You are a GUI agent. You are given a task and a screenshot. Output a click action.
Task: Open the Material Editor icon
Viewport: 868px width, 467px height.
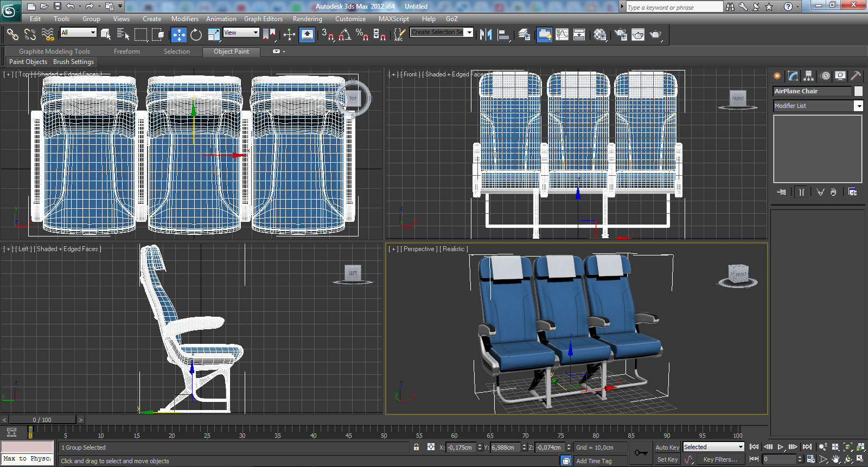point(600,35)
